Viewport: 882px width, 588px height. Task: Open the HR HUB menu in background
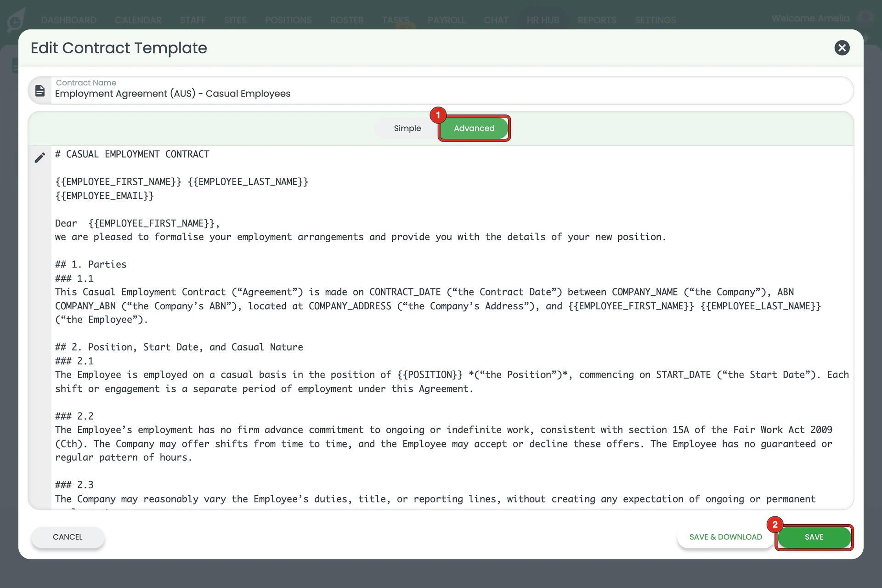pos(543,20)
